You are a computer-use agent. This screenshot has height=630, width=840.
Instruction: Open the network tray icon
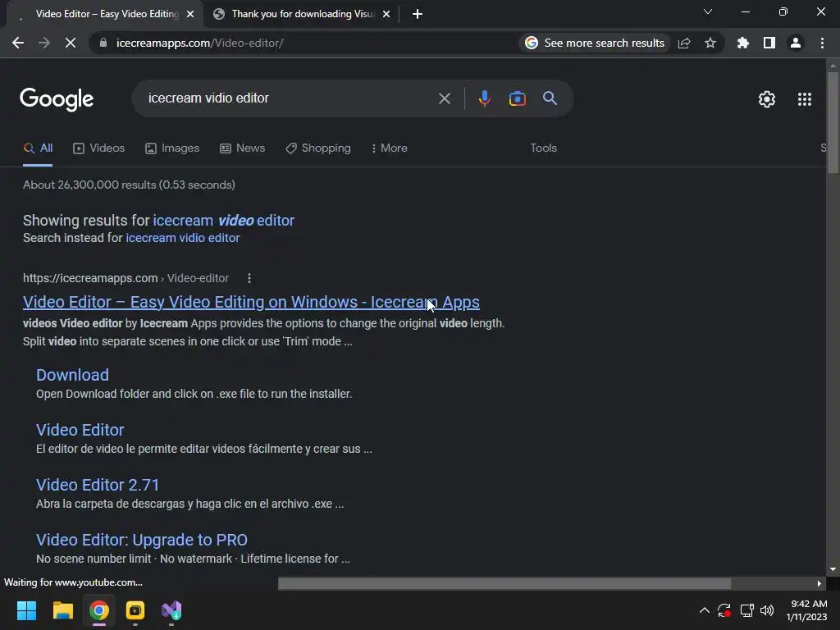746,610
